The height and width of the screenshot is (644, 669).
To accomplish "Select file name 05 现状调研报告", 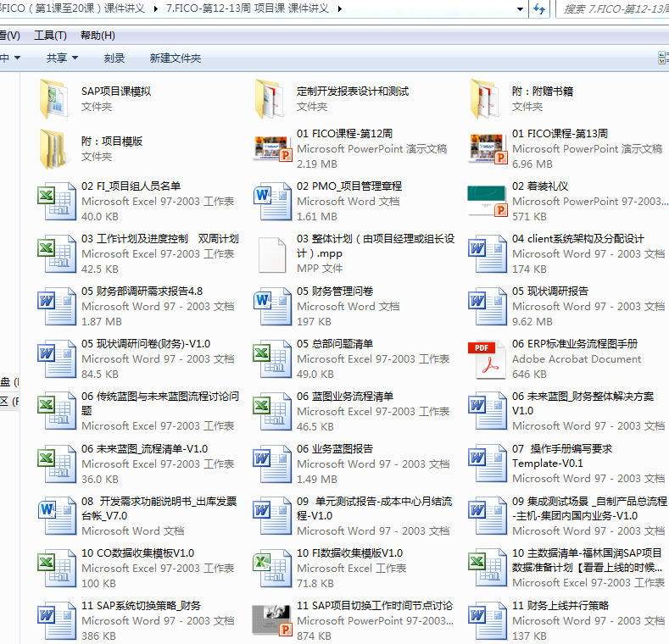I will (x=550, y=291).
